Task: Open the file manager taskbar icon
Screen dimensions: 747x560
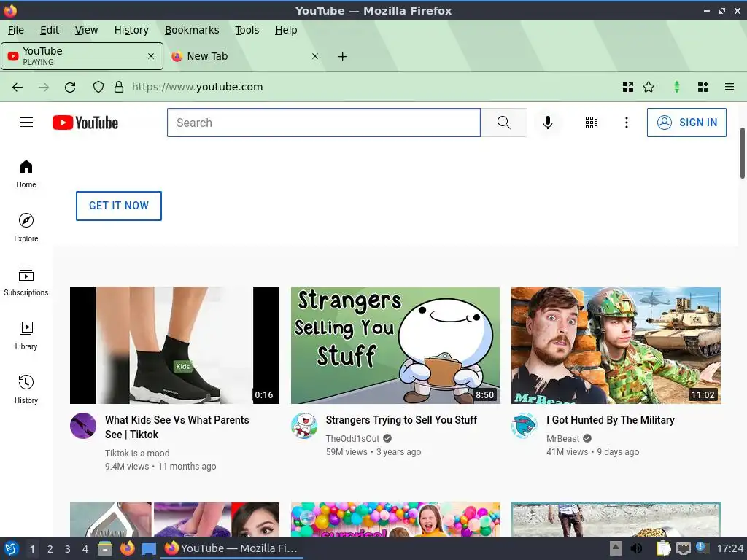Action: pos(105,548)
